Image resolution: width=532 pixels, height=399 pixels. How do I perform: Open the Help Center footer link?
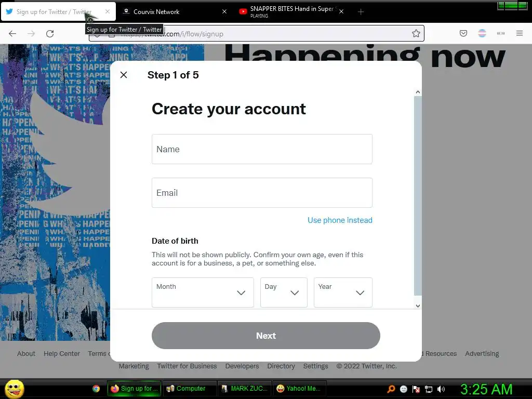[x=62, y=353]
